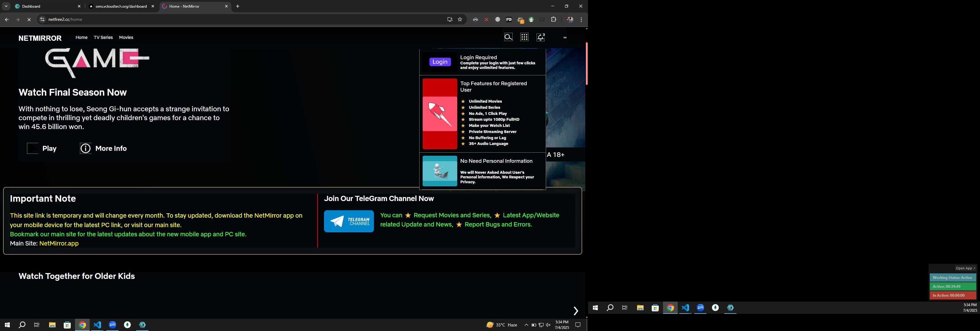
Task: Click Watch Together for Older Kids heading
Action: (x=77, y=276)
